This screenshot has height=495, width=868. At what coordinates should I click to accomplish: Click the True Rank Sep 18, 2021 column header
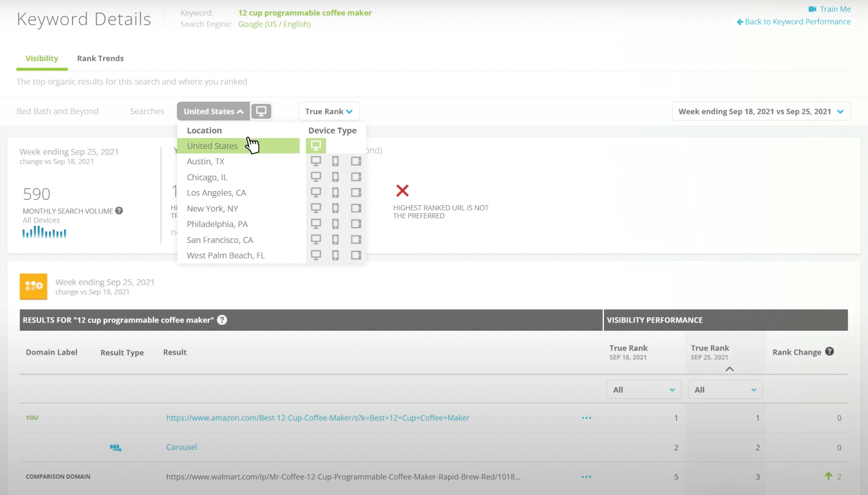[x=628, y=352]
